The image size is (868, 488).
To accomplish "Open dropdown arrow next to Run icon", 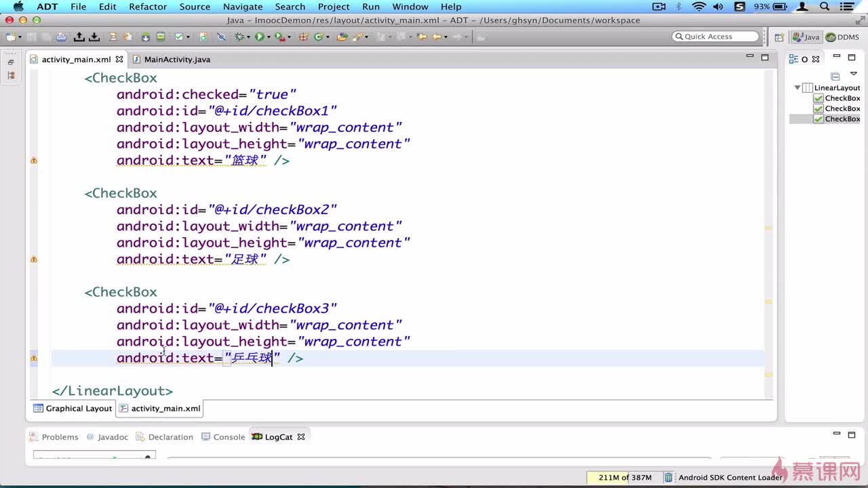I will click(x=269, y=37).
